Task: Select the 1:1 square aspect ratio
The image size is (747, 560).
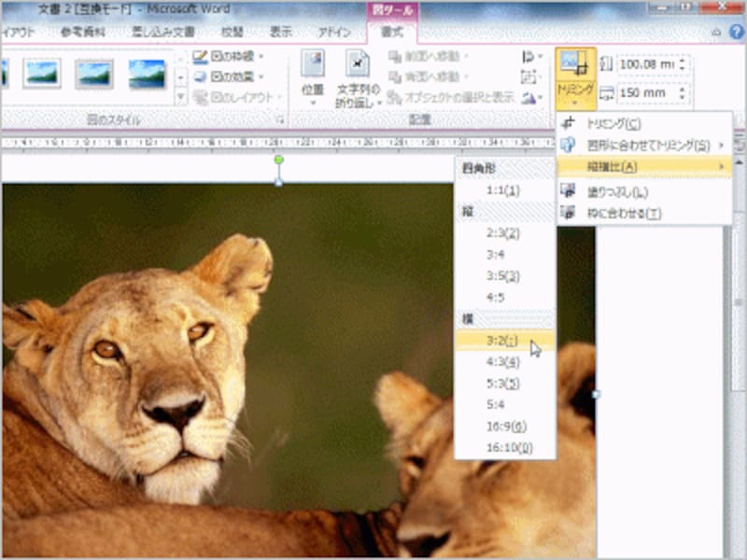Action: click(505, 190)
